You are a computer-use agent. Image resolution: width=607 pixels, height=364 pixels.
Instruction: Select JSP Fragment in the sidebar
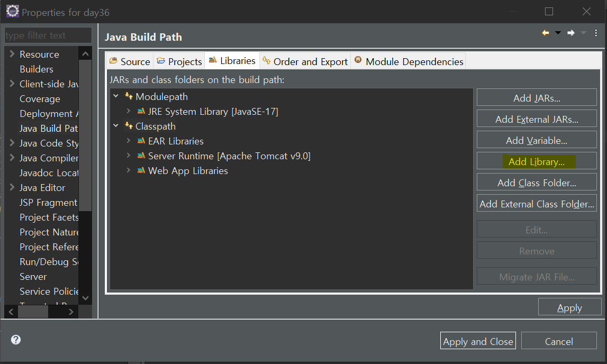click(49, 203)
